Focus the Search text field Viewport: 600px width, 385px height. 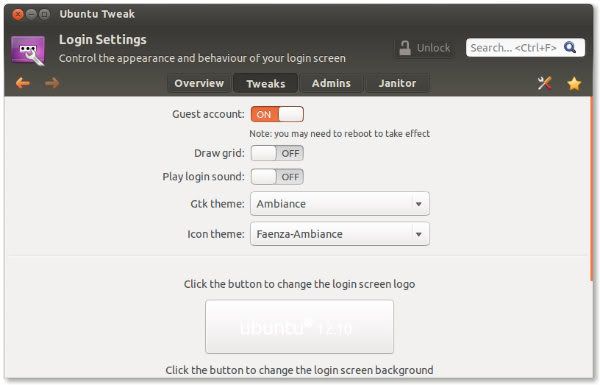[525, 47]
